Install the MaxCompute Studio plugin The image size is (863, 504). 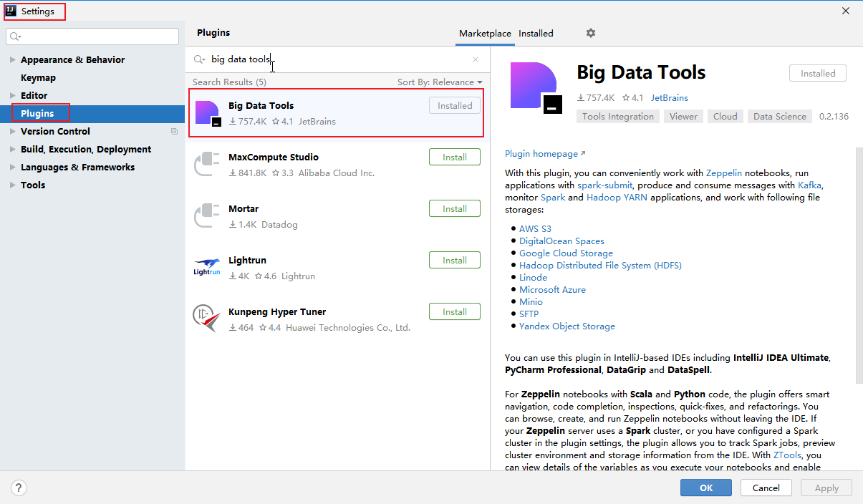[455, 157]
